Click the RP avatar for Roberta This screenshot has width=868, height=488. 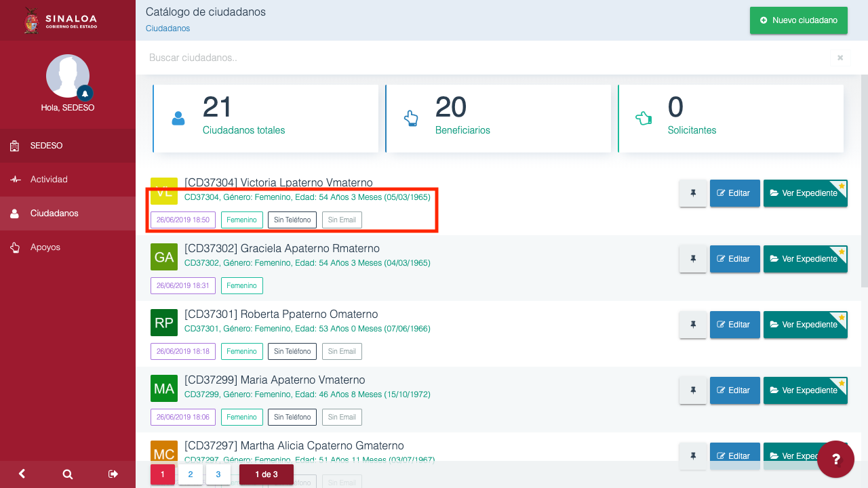(x=164, y=323)
